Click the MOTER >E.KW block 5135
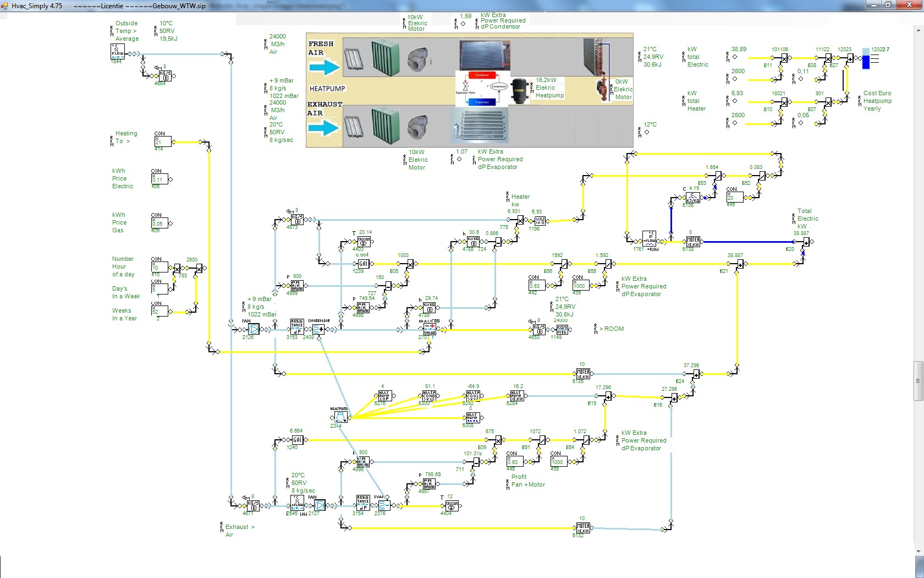 [583, 374]
